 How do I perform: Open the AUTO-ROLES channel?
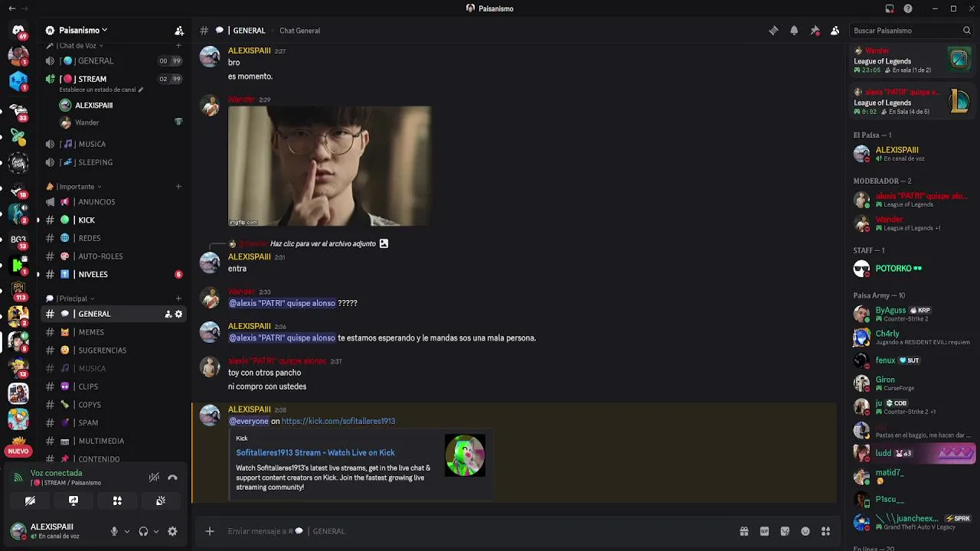(113, 256)
